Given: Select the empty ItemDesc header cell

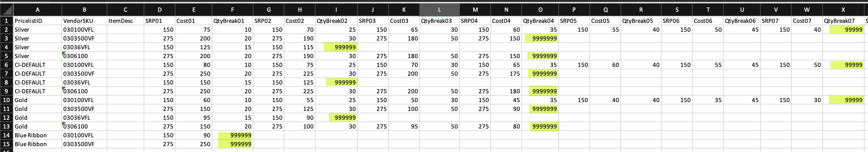Looking at the screenshot, I should pyautogui.click(x=125, y=21).
